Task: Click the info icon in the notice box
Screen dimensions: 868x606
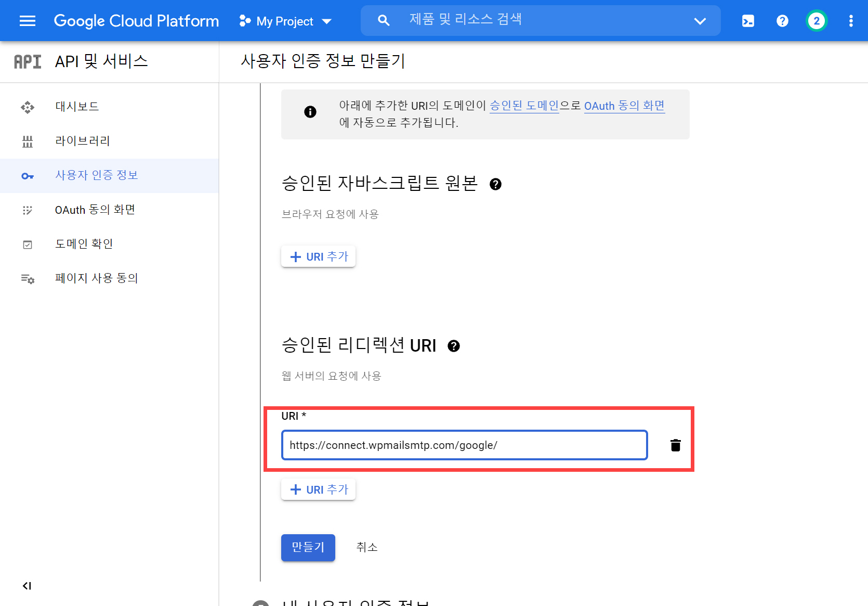Action: [310, 112]
